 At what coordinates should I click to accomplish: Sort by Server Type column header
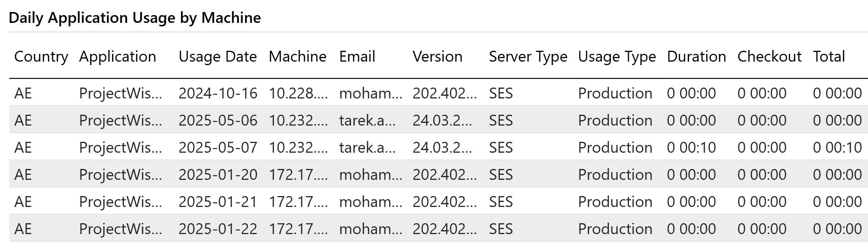(x=528, y=57)
